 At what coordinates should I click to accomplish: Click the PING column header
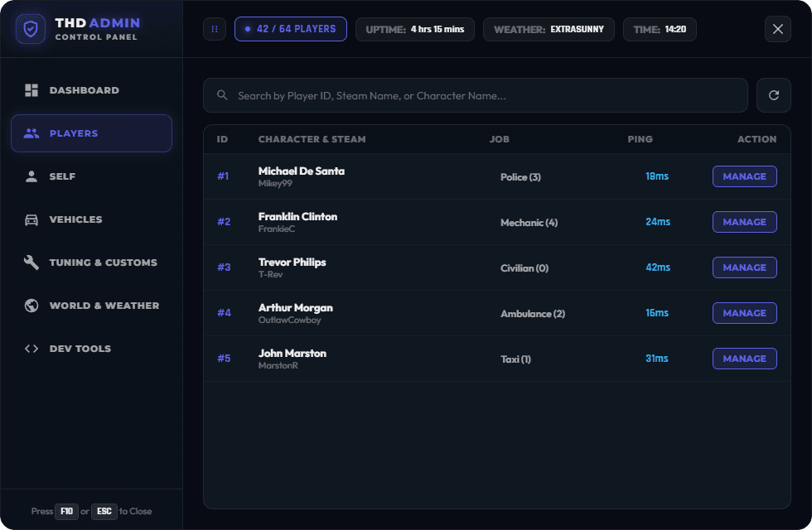point(640,139)
